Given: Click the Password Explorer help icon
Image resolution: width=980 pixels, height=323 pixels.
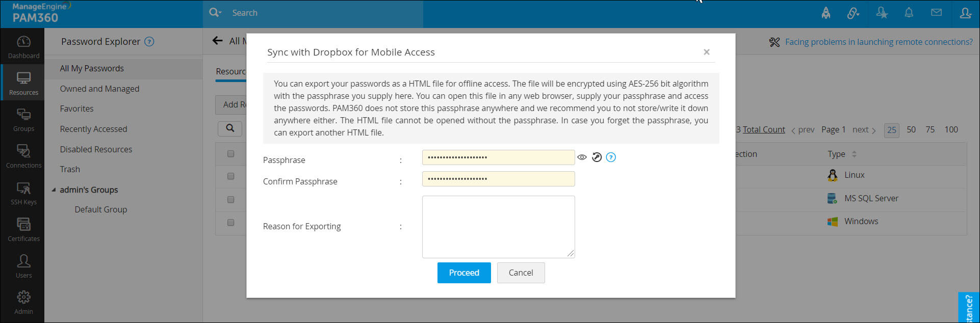Looking at the screenshot, I should (149, 42).
